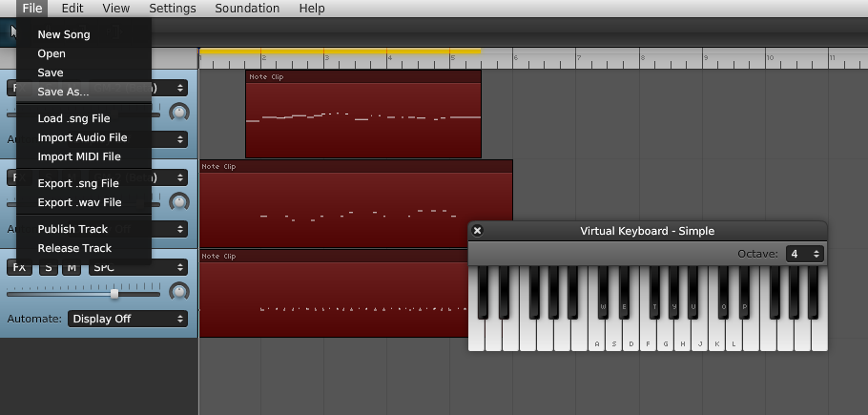
Task: Change the Octave dropdown showing 4
Action: 805,254
